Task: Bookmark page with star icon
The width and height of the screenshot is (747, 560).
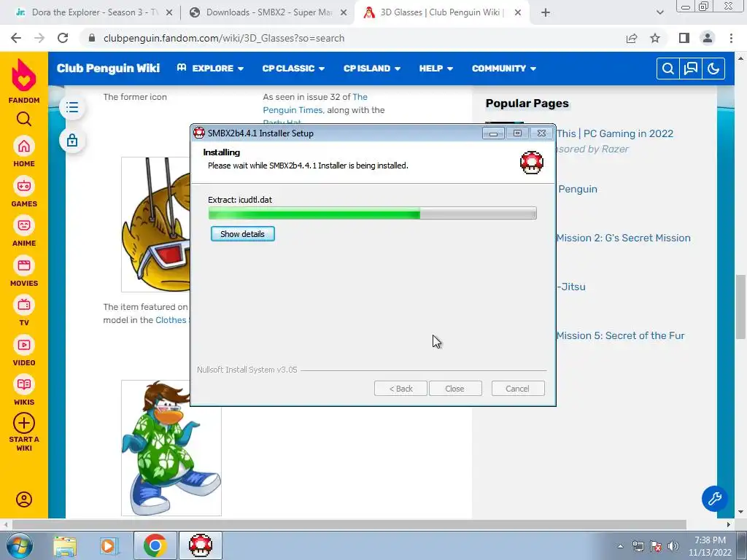Action: pyautogui.click(x=655, y=38)
